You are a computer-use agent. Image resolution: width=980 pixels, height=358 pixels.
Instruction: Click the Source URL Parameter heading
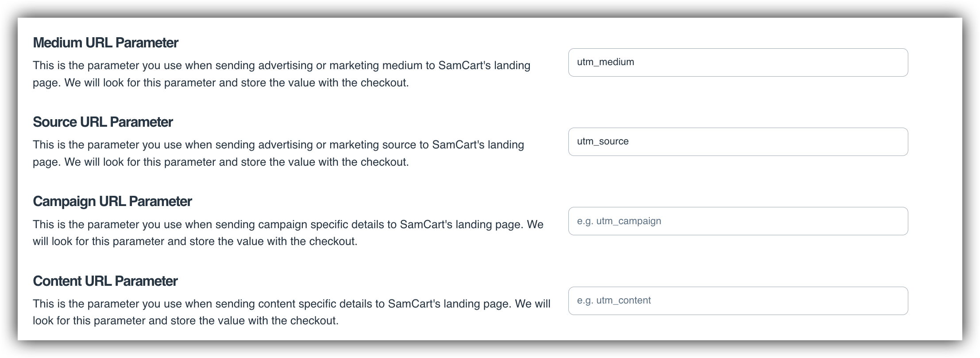[x=103, y=122]
